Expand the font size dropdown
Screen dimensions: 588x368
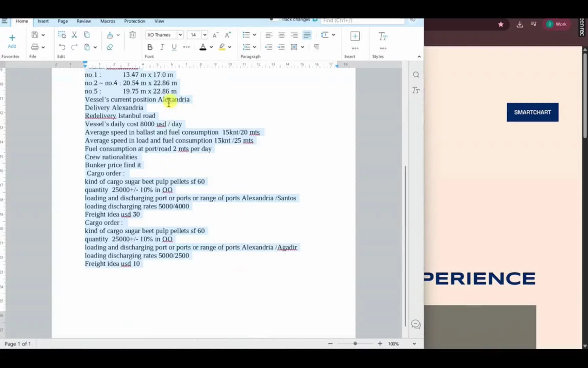click(205, 35)
